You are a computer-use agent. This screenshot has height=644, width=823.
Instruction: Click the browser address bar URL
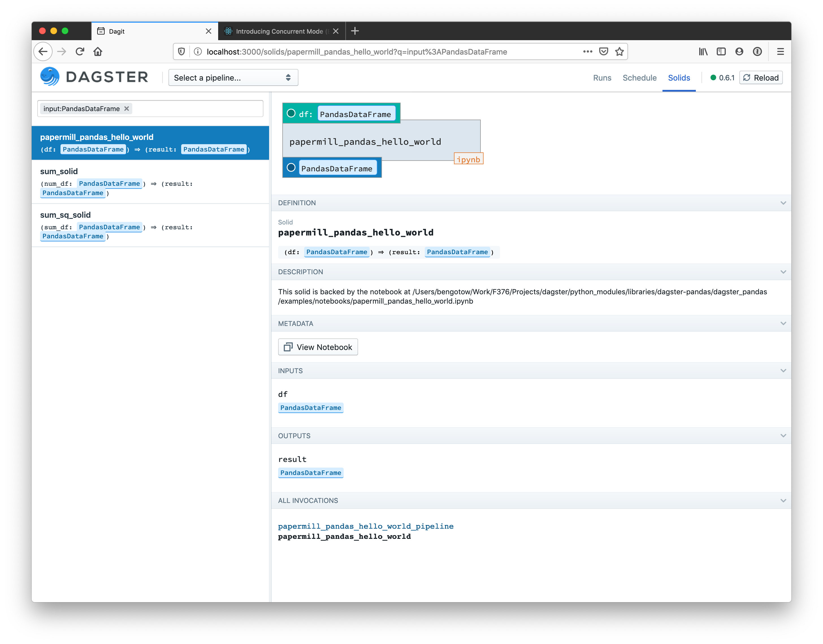coord(357,52)
